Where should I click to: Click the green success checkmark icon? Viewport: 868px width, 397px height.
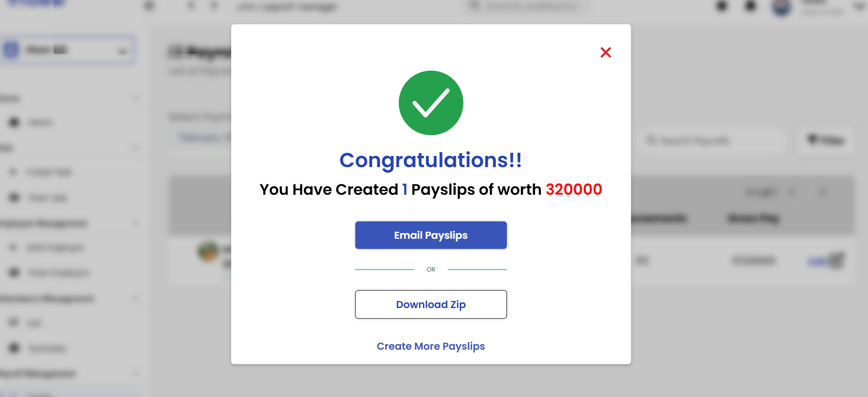[431, 103]
